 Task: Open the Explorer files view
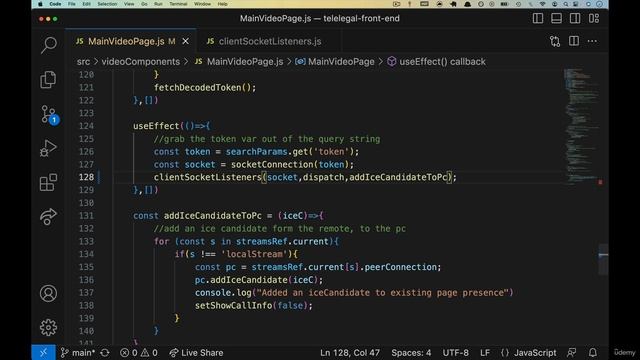[48, 79]
